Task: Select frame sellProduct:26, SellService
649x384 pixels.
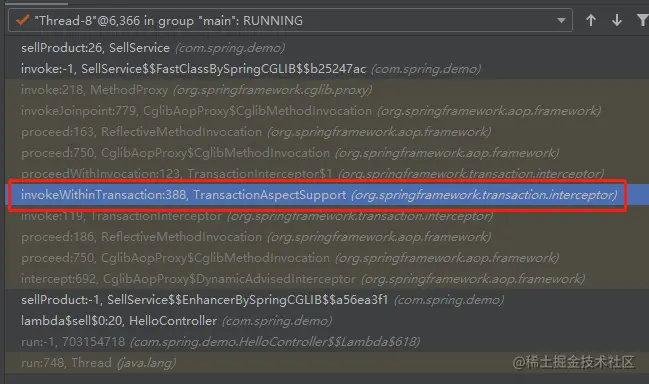Action: tap(327, 48)
